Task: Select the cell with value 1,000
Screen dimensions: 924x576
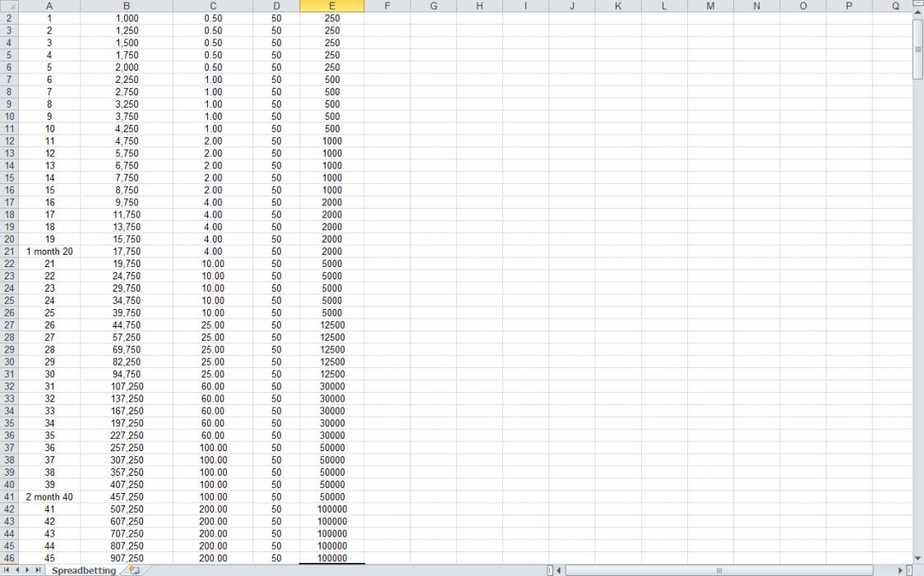Action: (127, 18)
